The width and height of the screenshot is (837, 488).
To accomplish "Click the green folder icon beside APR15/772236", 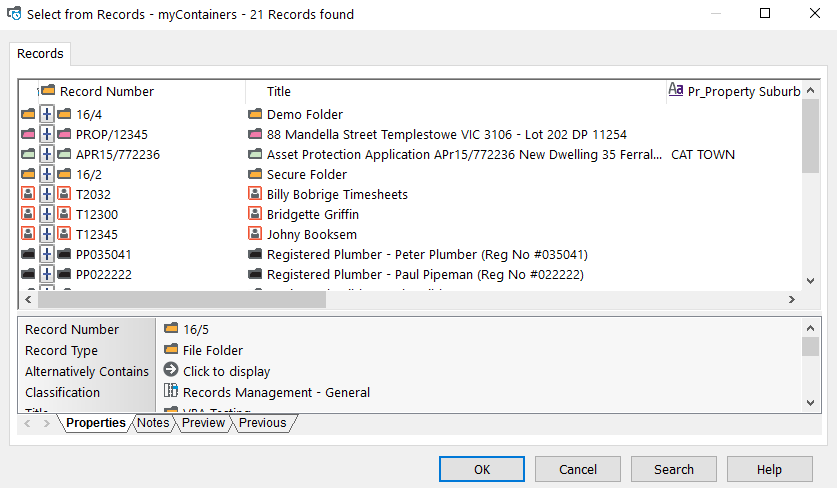I will [x=64, y=155].
